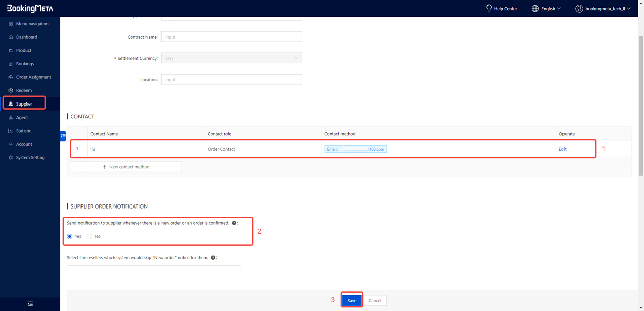Screen dimensions: 644x311
Task: Select No for supplier order notification
Action: 89,236
